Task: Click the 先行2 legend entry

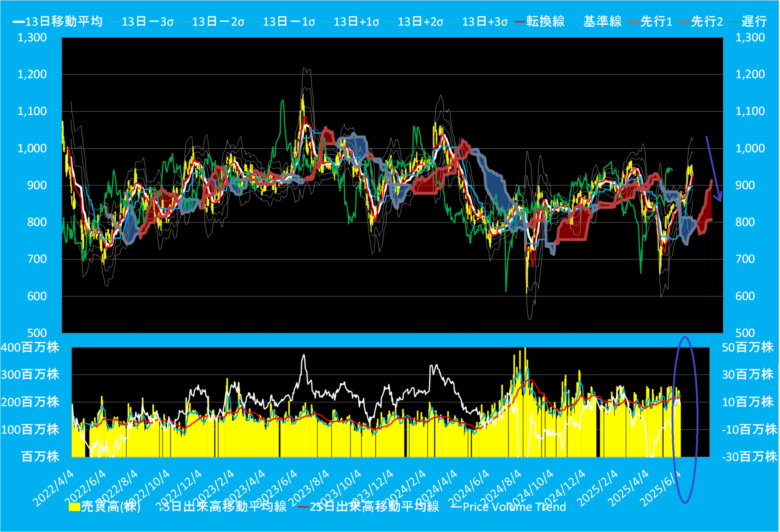Action: [701, 22]
